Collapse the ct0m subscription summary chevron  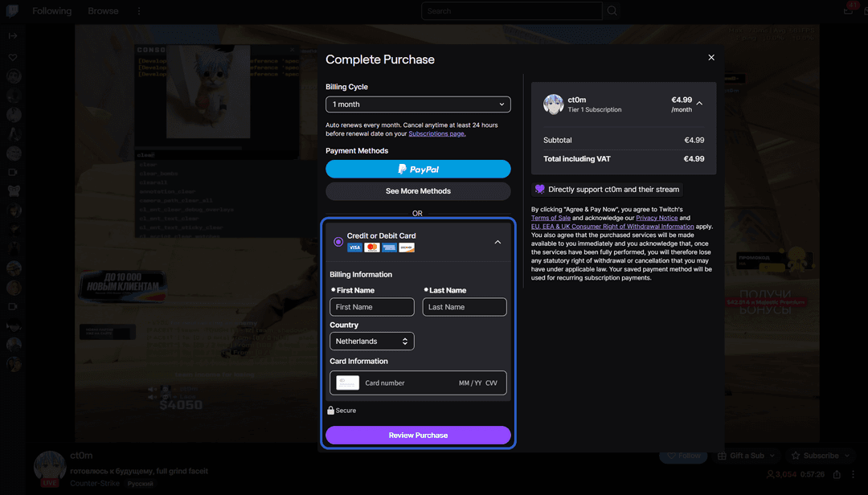click(700, 104)
